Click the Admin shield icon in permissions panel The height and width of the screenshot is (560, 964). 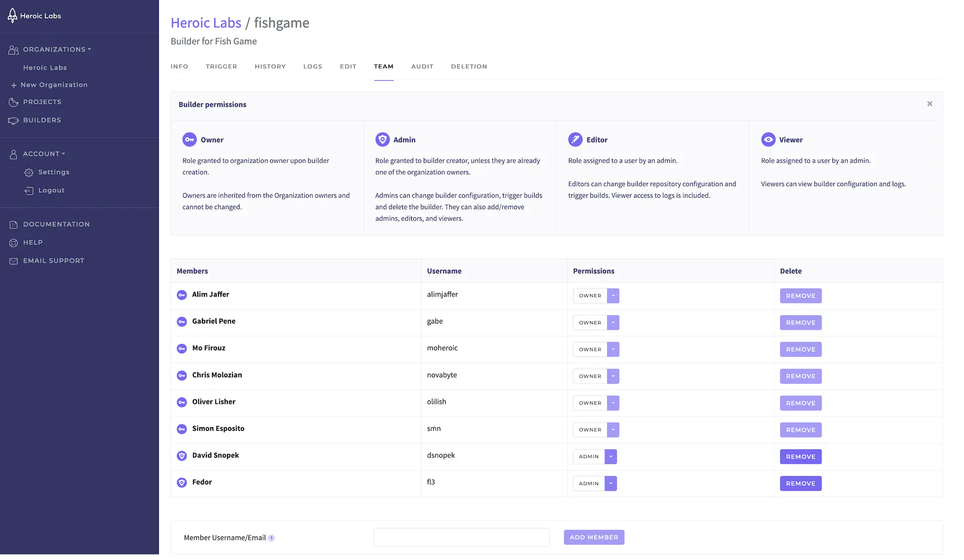[383, 139]
